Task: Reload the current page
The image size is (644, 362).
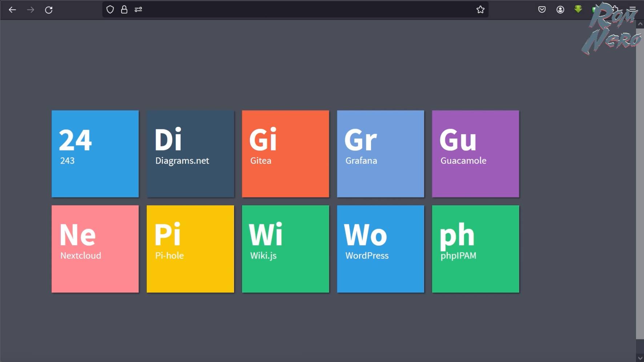Action: [49, 10]
